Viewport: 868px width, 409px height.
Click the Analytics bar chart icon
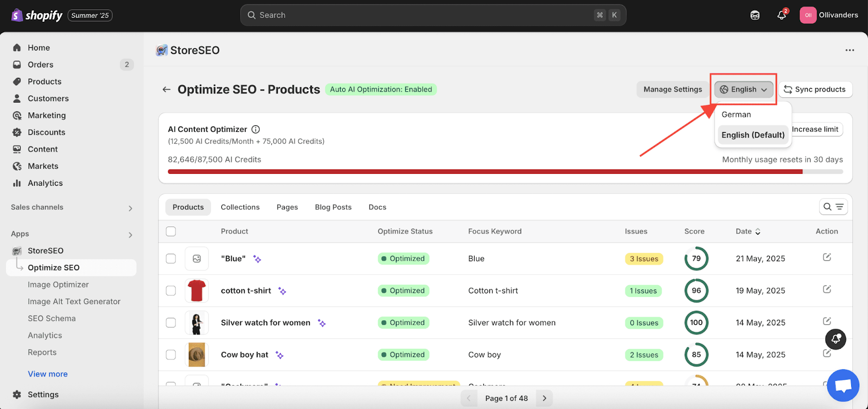[17, 183]
